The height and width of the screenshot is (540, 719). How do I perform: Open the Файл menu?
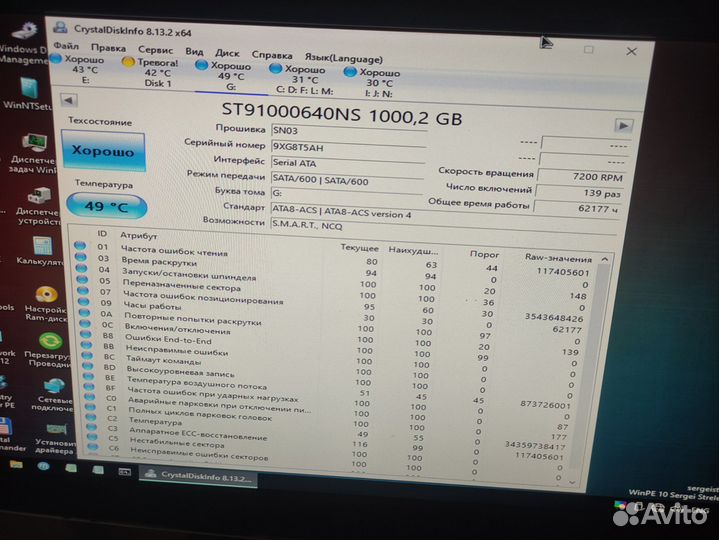pyautogui.click(x=66, y=45)
